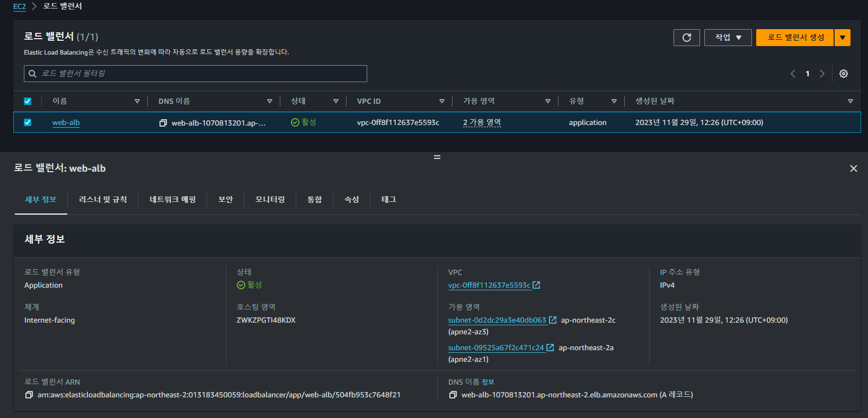The width and height of the screenshot is (868, 418).
Task: Click IPv4 address type value
Action: tap(667, 285)
